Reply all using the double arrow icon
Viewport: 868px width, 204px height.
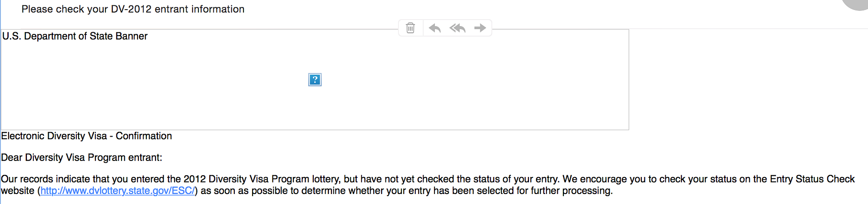click(457, 28)
